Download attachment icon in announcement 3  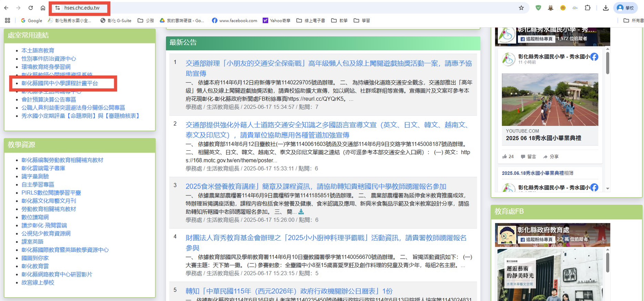pyautogui.click(x=301, y=212)
